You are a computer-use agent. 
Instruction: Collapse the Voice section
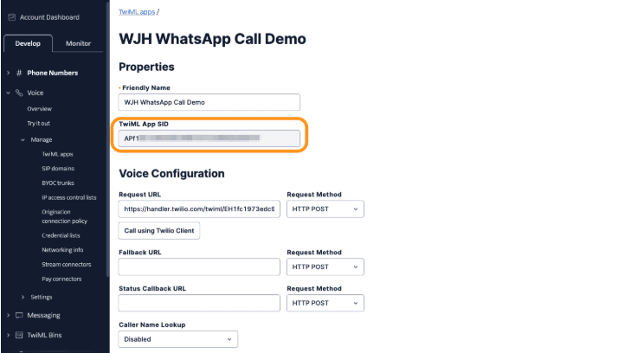[x=8, y=93]
